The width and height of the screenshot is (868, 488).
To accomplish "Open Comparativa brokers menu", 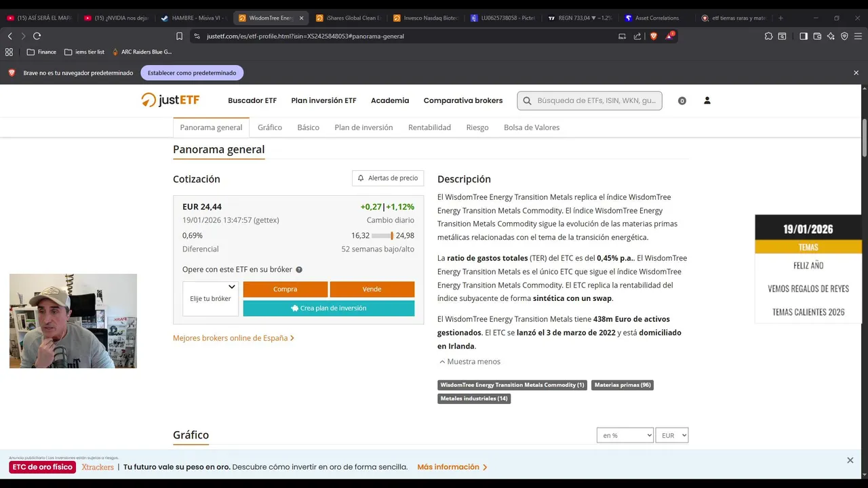I will click(x=463, y=100).
